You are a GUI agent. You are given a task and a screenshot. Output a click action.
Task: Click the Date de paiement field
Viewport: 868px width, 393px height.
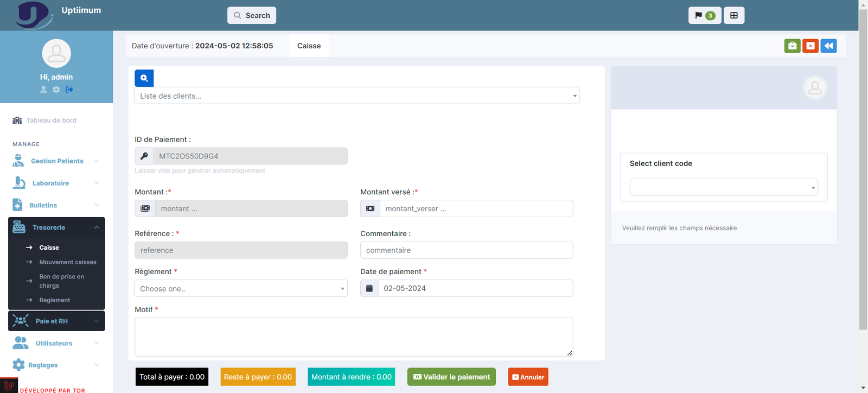coord(475,288)
